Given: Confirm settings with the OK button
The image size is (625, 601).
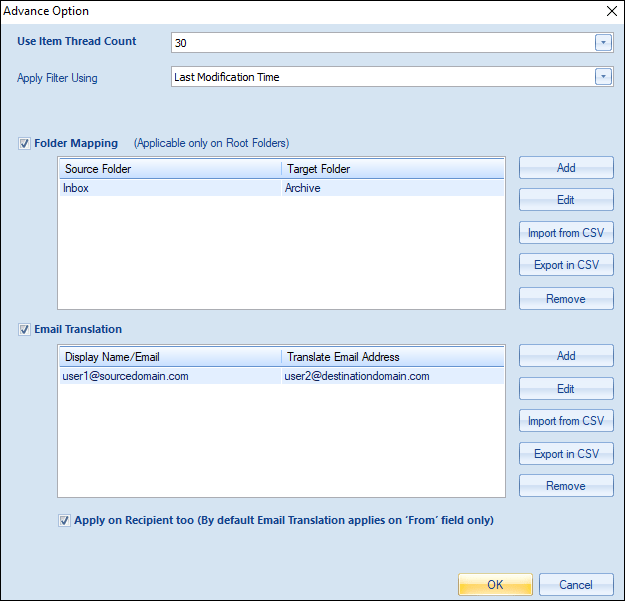Looking at the screenshot, I should coord(495,584).
